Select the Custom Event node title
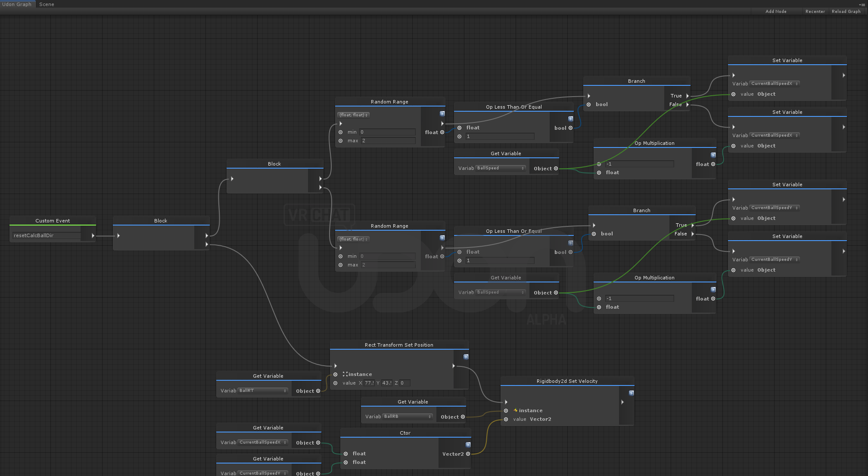Image resolution: width=868 pixels, height=476 pixels. 53,221
